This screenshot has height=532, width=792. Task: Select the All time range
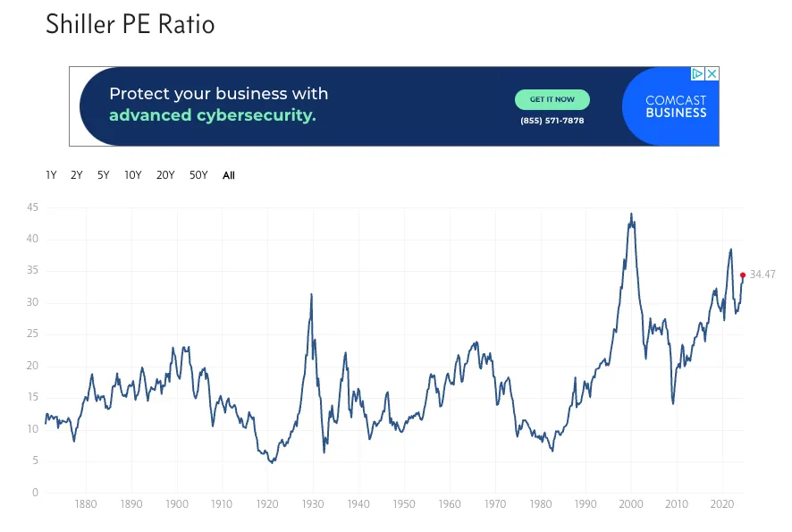pyautogui.click(x=229, y=175)
